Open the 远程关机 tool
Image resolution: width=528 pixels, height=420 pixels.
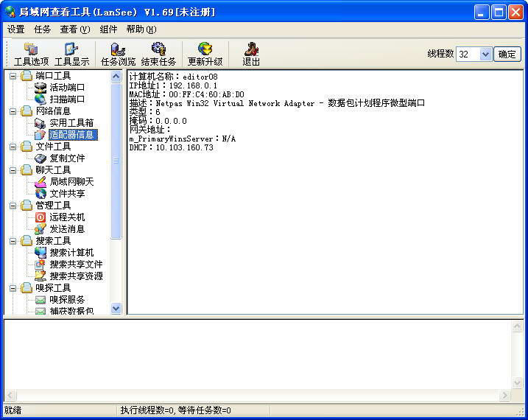(67, 217)
